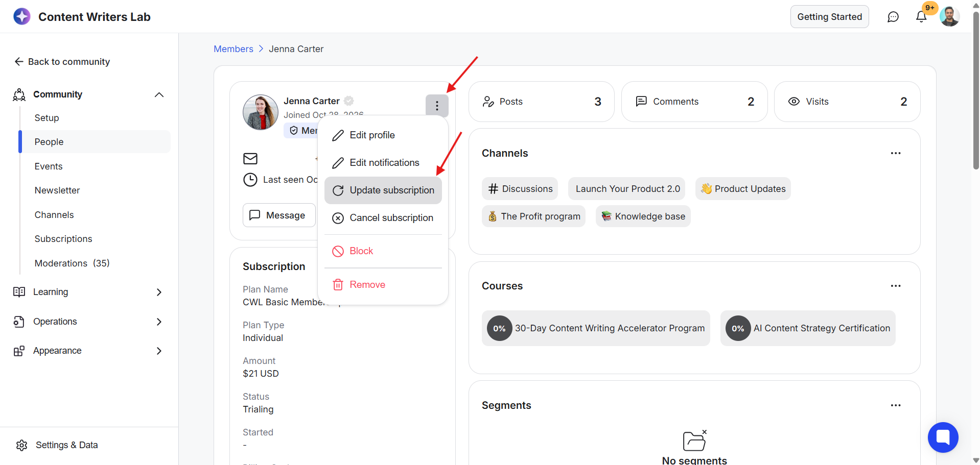Click the email envelope icon
The image size is (980, 465).
[250, 159]
